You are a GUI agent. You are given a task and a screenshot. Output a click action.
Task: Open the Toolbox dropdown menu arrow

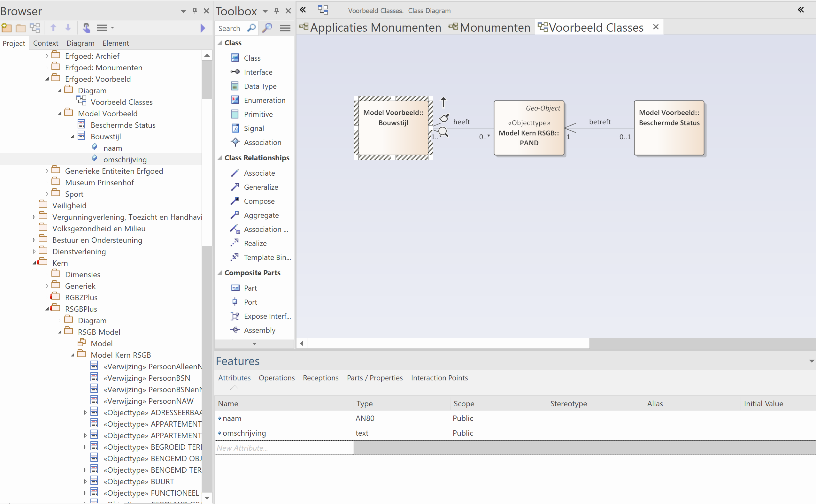pyautogui.click(x=265, y=11)
